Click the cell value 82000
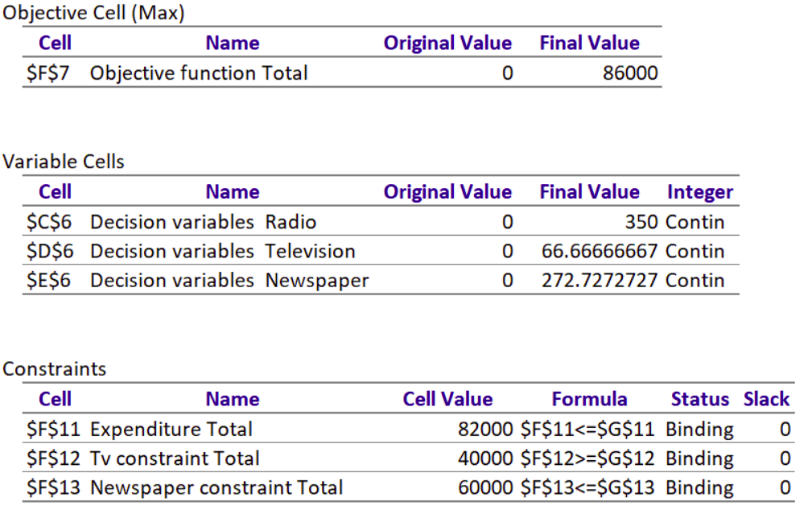 (485, 430)
